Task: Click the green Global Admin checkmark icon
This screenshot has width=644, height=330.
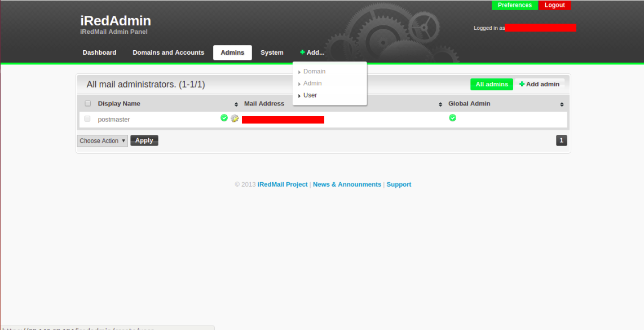Action: (x=453, y=118)
